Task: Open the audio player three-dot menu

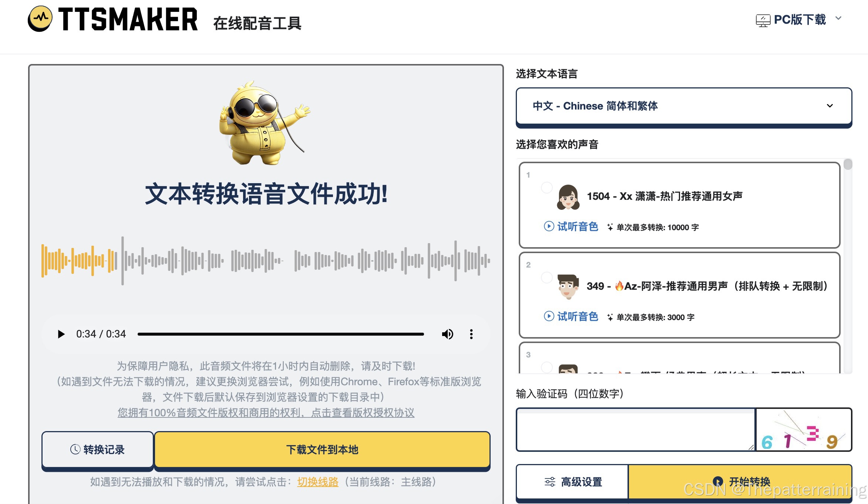Action: pyautogui.click(x=471, y=334)
